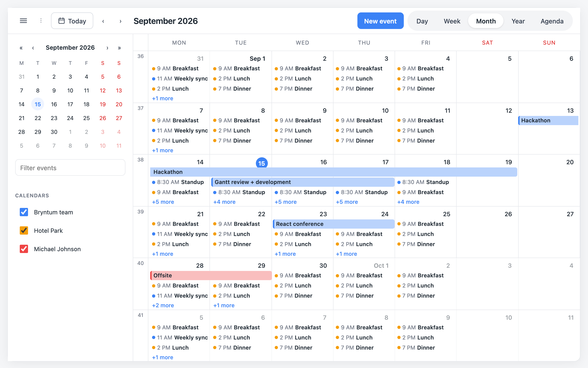
Task: Jump forward one year in the mini calendar
Action: tap(119, 48)
